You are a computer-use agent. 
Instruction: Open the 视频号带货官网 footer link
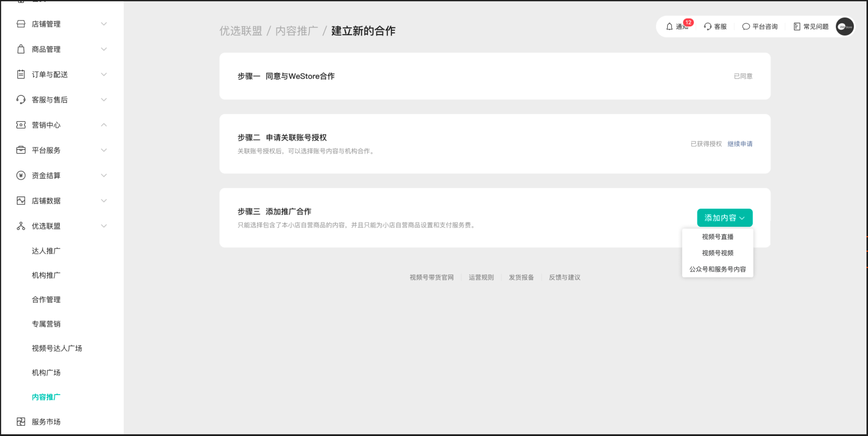tap(432, 277)
